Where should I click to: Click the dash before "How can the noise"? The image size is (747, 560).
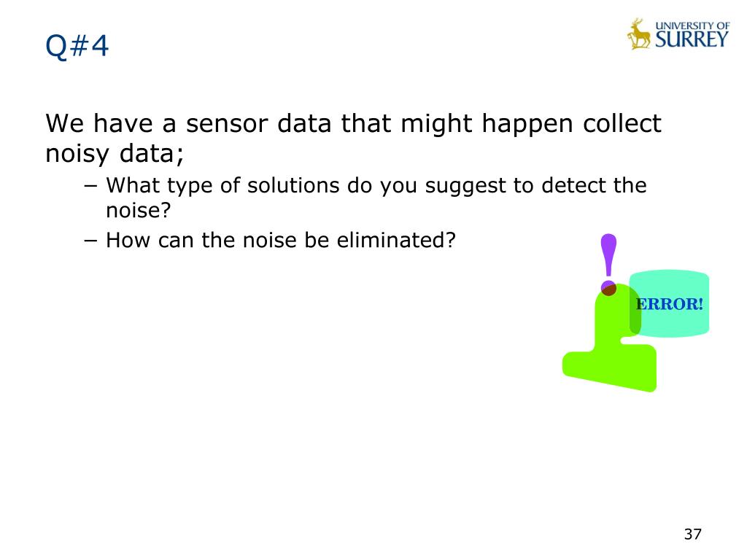(x=90, y=239)
